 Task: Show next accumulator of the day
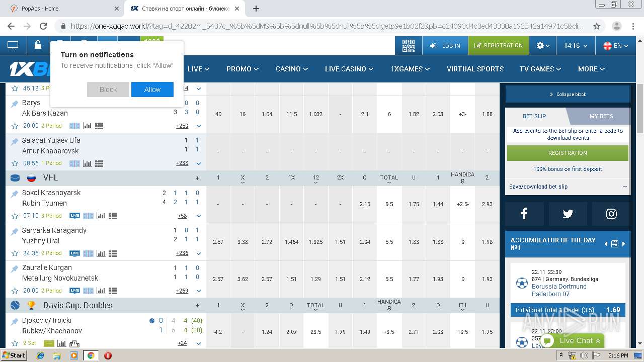pyautogui.click(x=624, y=244)
